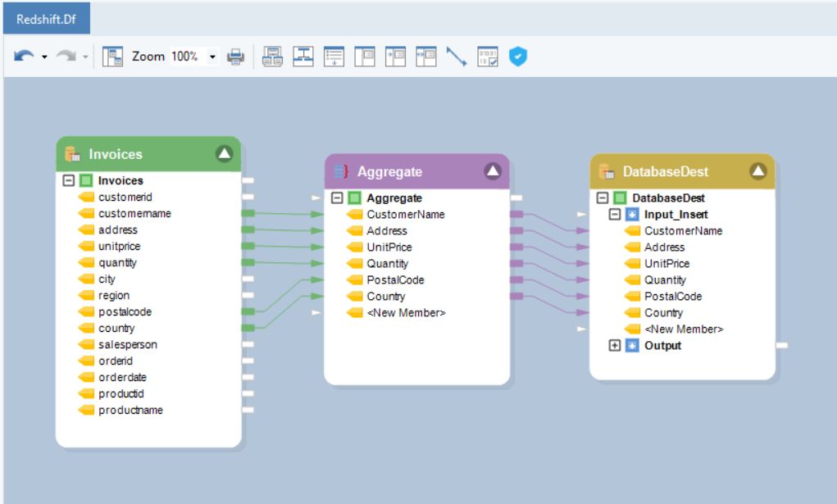Collapse the Input_Insert tree node
Screen dimensions: 837x504
pos(615,215)
